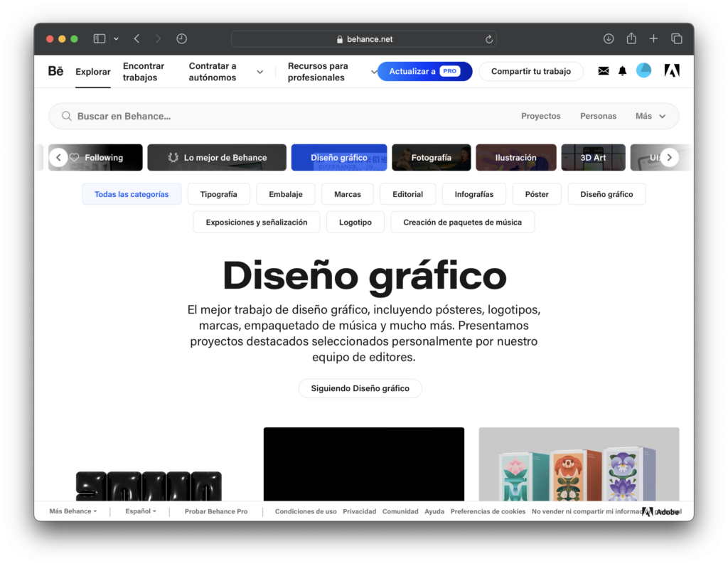The image size is (728, 566).
Task: Select the Logotipo subcategory chip
Action: pyautogui.click(x=355, y=222)
